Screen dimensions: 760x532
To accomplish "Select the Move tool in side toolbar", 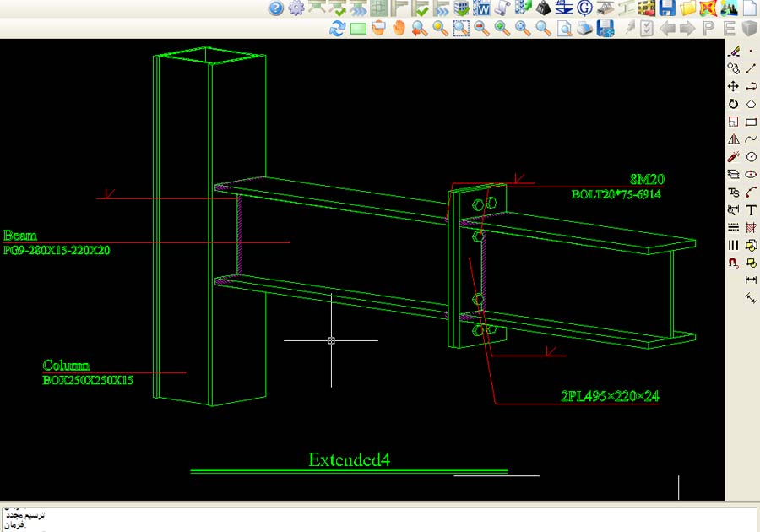I will 733,86.
